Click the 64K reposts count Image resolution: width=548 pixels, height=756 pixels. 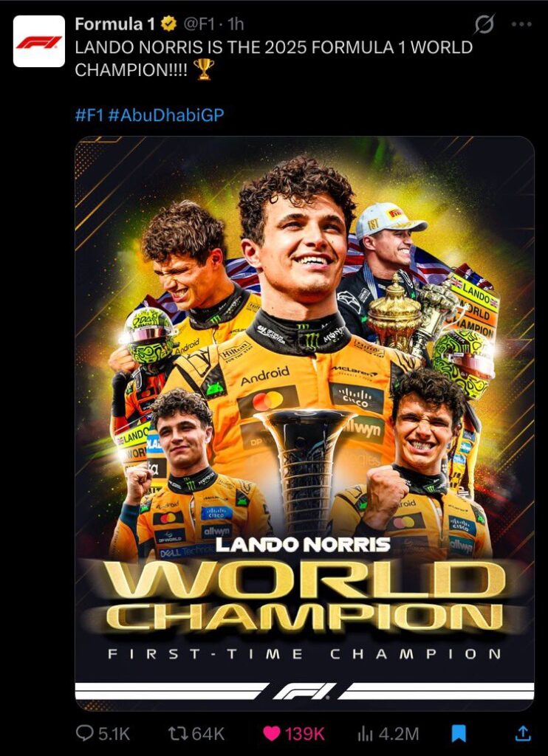point(208,734)
